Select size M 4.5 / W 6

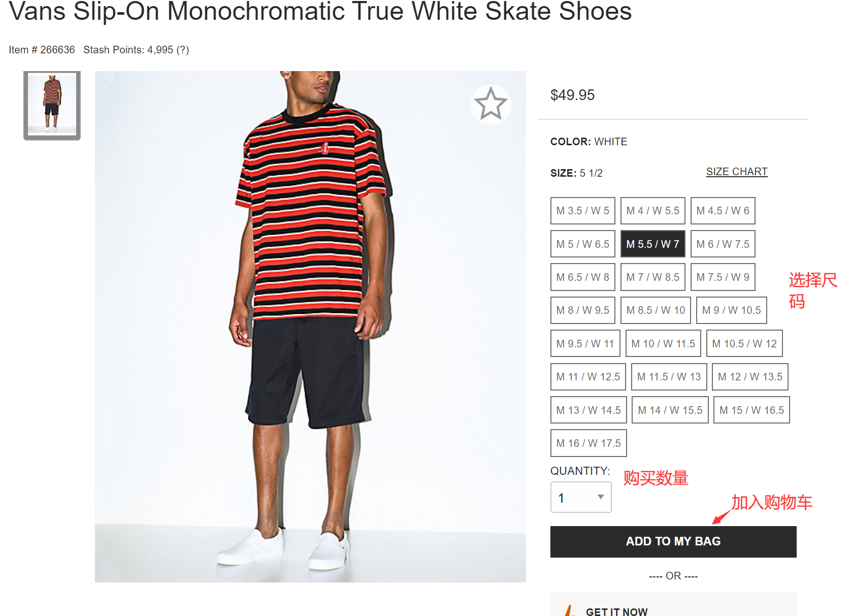click(723, 211)
